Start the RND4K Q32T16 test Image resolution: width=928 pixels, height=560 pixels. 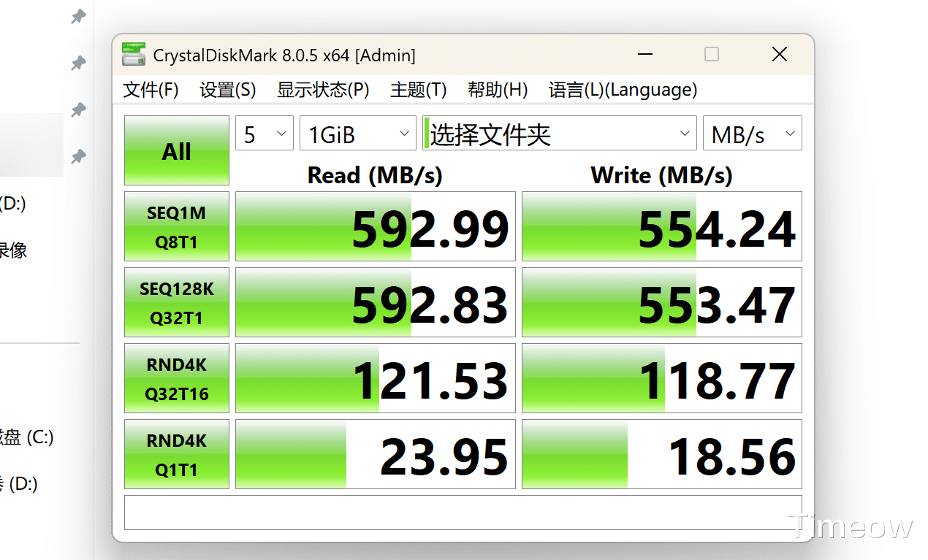click(177, 378)
